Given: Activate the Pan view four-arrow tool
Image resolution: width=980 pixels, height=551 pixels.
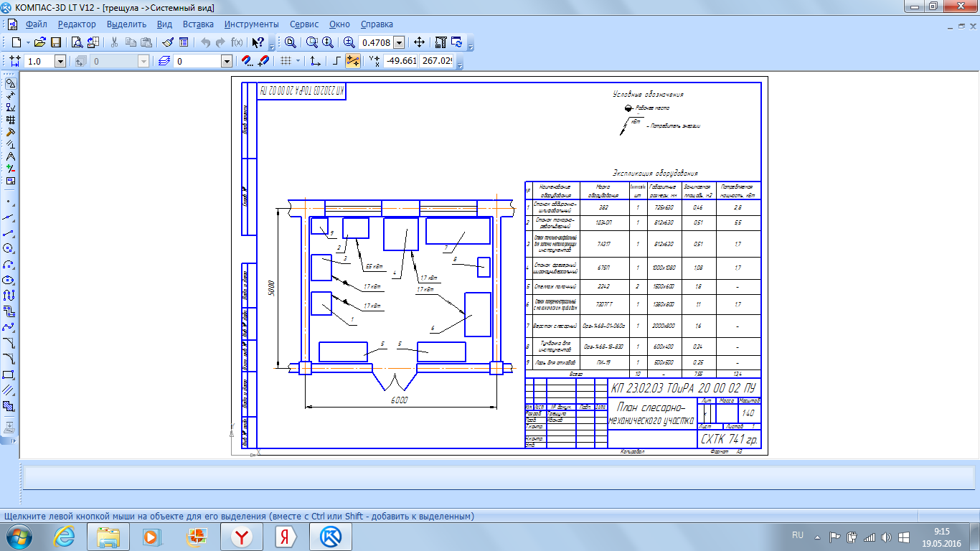Looking at the screenshot, I should 420,42.
